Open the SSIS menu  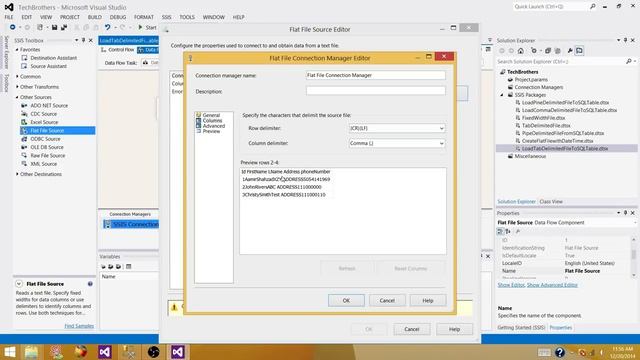click(167, 17)
